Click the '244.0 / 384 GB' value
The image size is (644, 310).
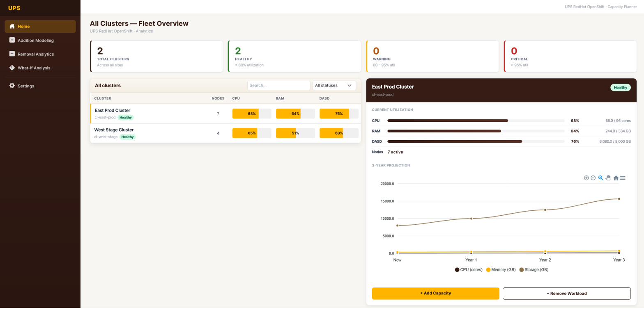[618, 131]
